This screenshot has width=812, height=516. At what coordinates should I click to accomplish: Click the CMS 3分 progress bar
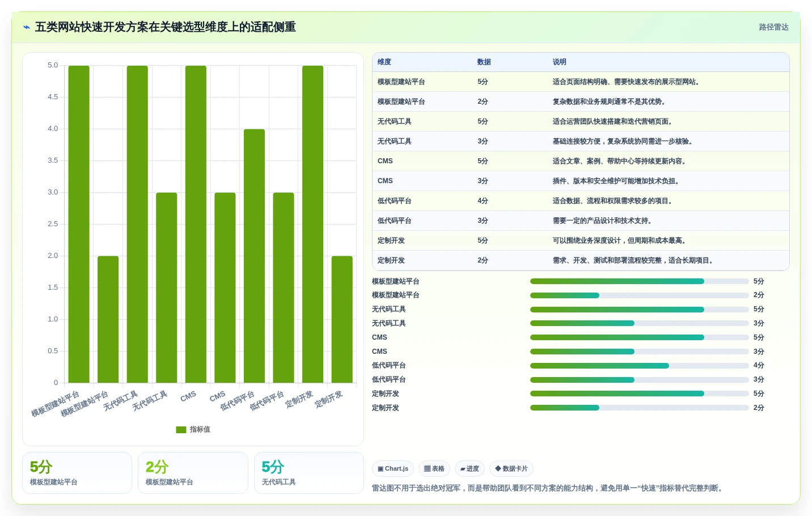[640, 352]
